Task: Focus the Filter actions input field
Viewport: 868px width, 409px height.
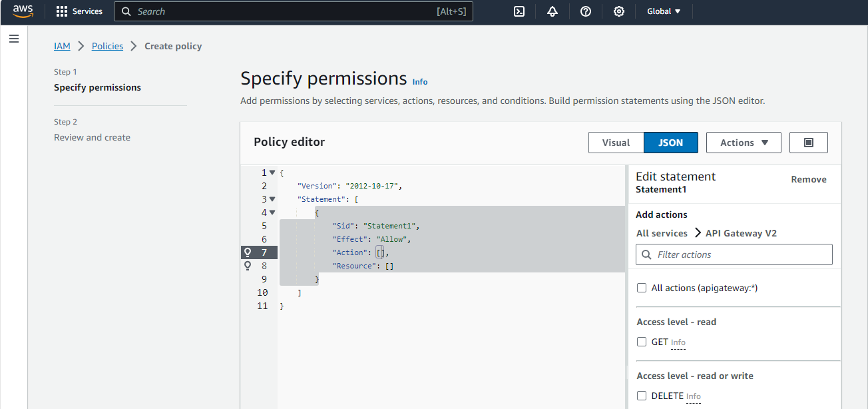Action: tap(734, 254)
